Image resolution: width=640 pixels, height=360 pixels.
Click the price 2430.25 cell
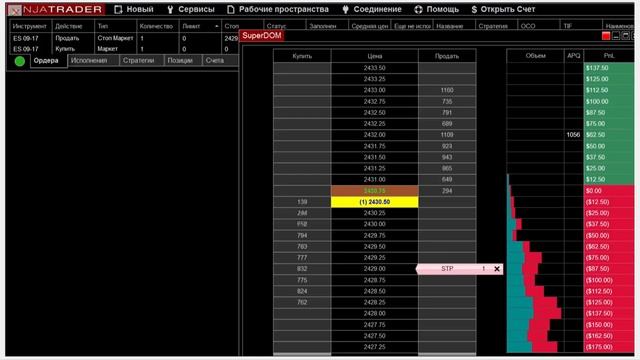coord(374,213)
